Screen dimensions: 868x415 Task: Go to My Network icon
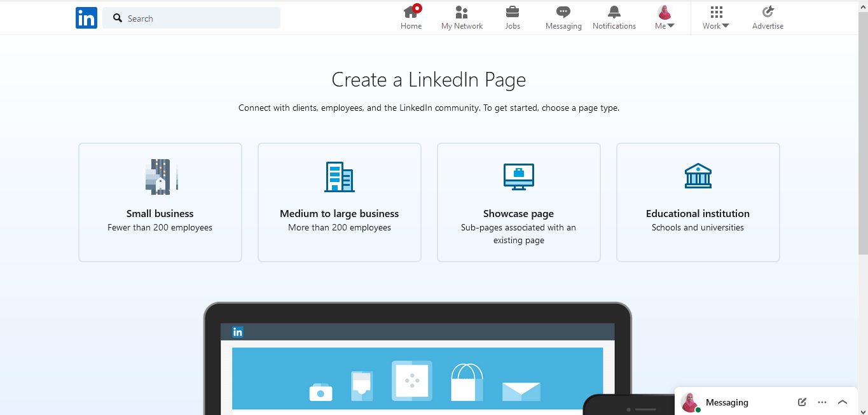tap(462, 12)
